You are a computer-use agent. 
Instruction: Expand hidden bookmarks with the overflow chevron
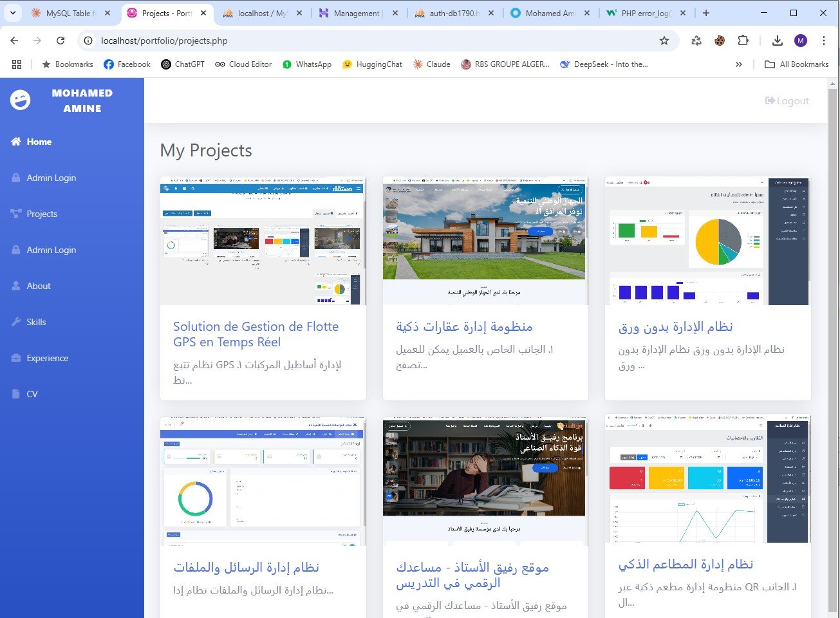[x=739, y=64]
